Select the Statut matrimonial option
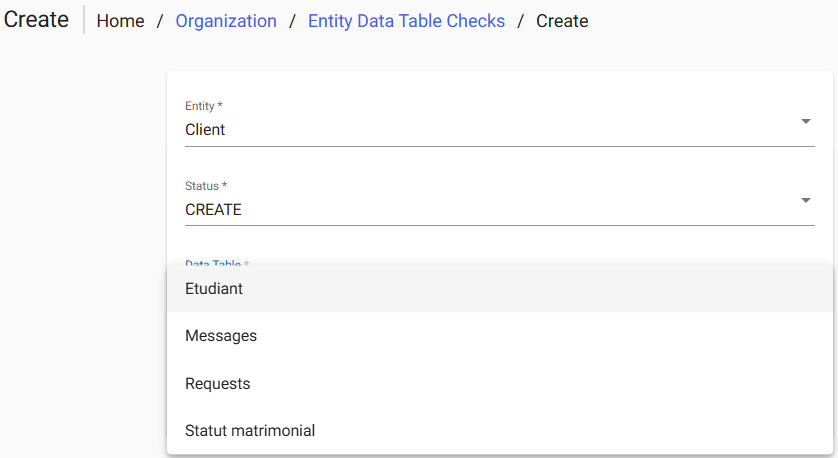Viewport: 838px width, 458px height. (x=250, y=431)
